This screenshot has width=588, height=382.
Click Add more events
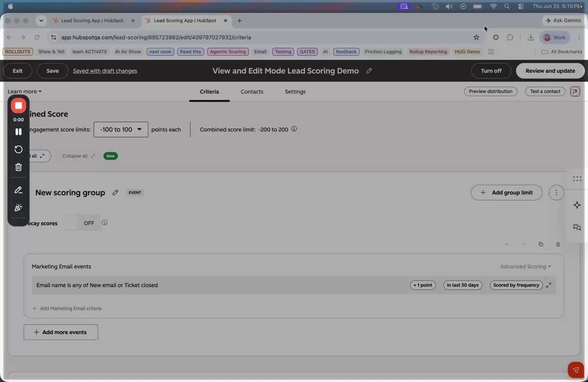[x=60, y=332]
